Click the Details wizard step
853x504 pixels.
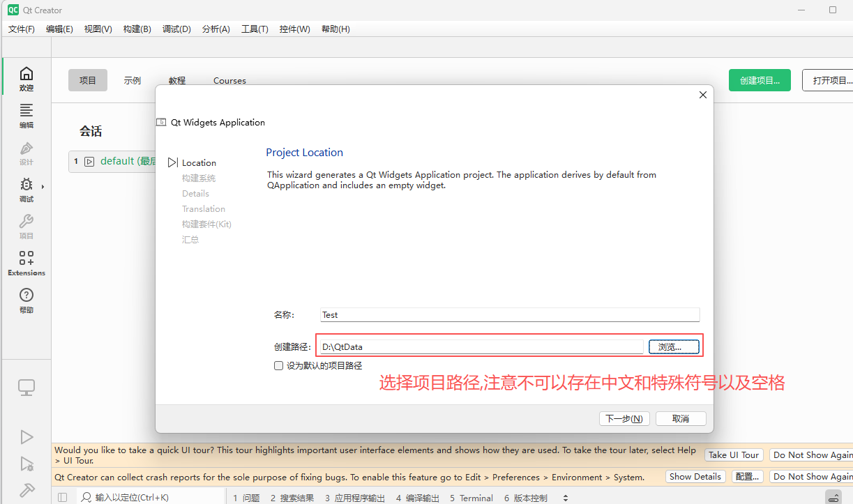[x=195, y=193]
